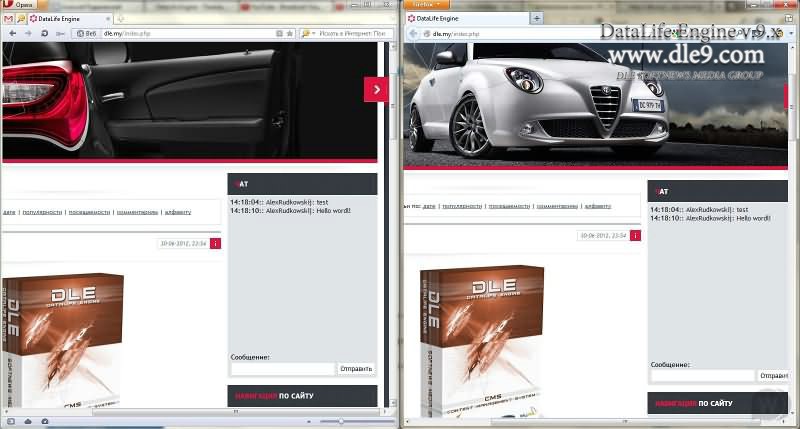Go back in Firefox
The height and width of the screenshot is (429, 800).
tap(413, 34)
